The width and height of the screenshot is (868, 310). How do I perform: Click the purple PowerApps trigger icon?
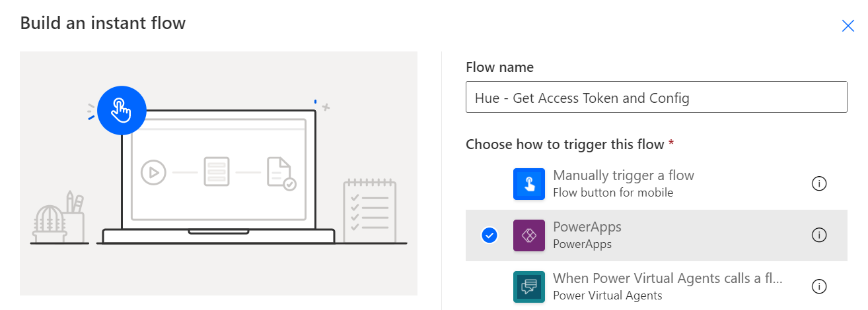click(x=529, y=235)
